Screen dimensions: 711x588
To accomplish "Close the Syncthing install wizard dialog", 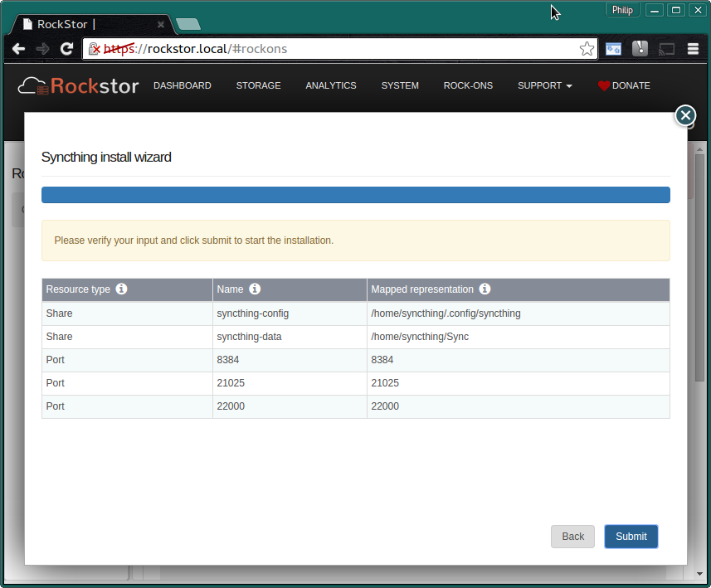I will point(685,115).
